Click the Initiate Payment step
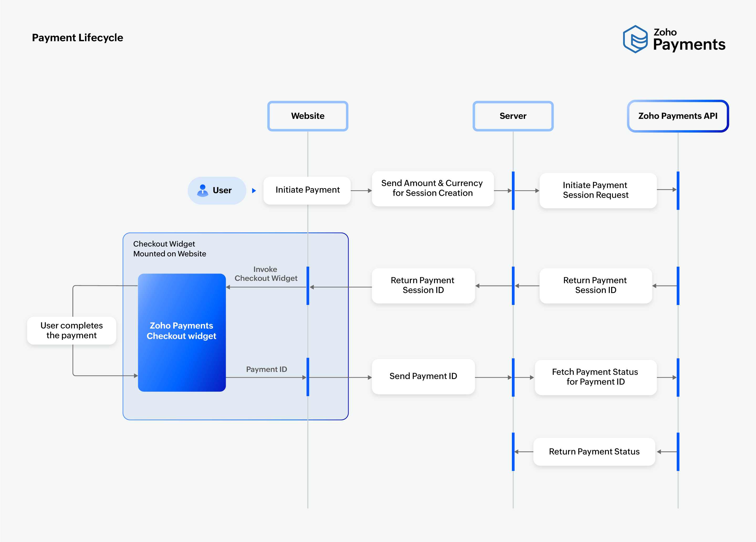The width and height of the screenshot is (756, 542). click(x=307, y=190)
